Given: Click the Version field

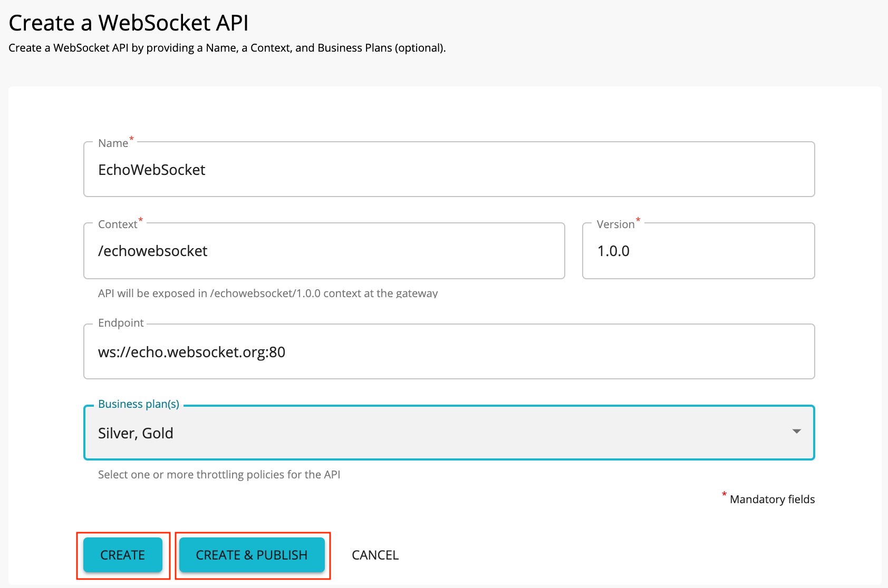Looking at the screenshot, I should click(698, 251).
